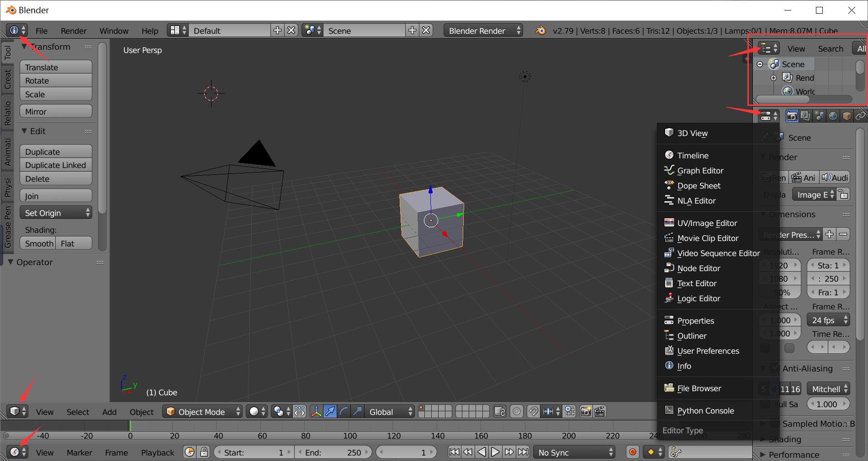Open the 24 fps frame rate dropdown

[829, 320]
